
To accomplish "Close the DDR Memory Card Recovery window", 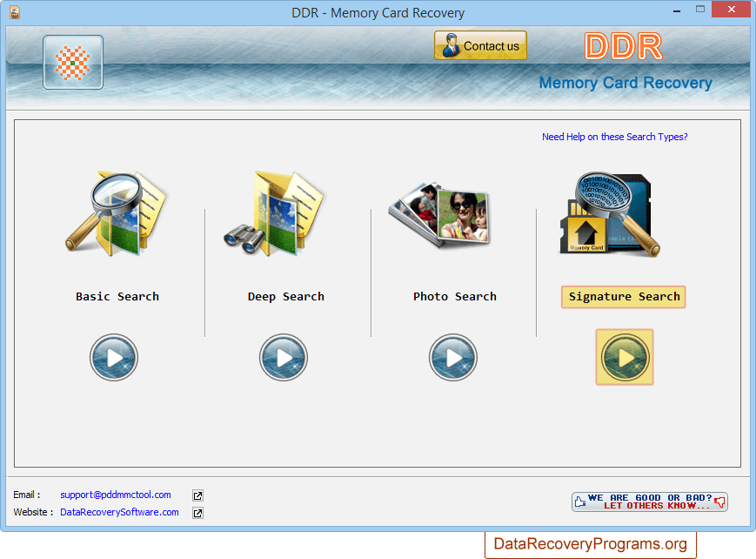I will pyautogui.click(x=732, y=10).
